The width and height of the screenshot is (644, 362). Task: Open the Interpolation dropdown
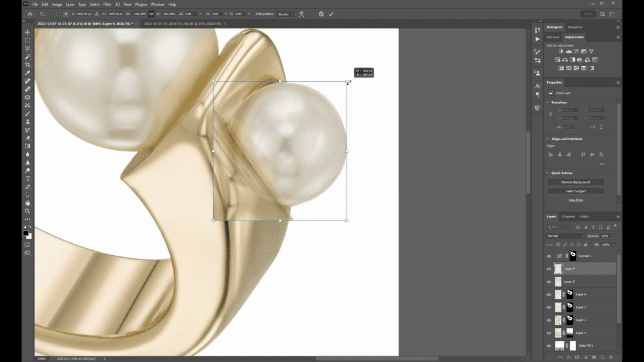tap(286, 14)
